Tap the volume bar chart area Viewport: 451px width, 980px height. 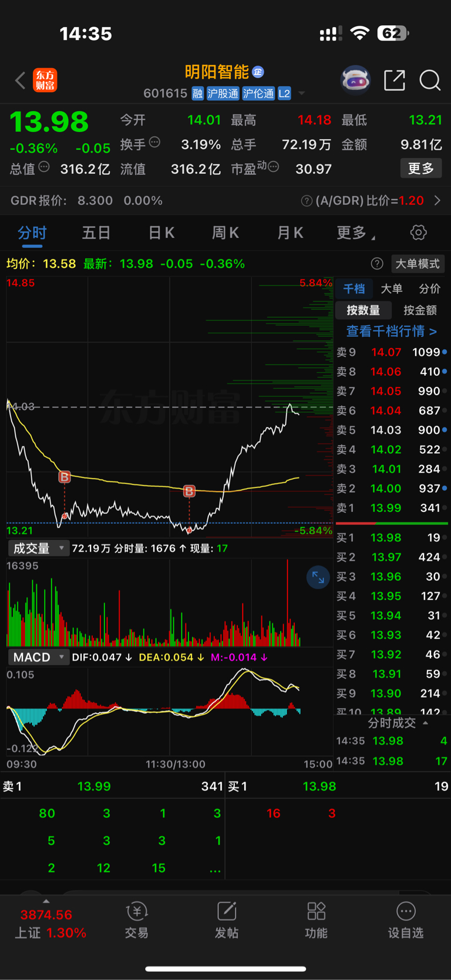tap(169, 602)
